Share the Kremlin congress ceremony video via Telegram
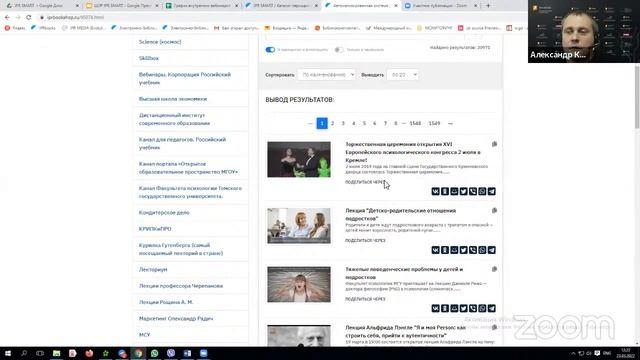 tap(492, 191)
